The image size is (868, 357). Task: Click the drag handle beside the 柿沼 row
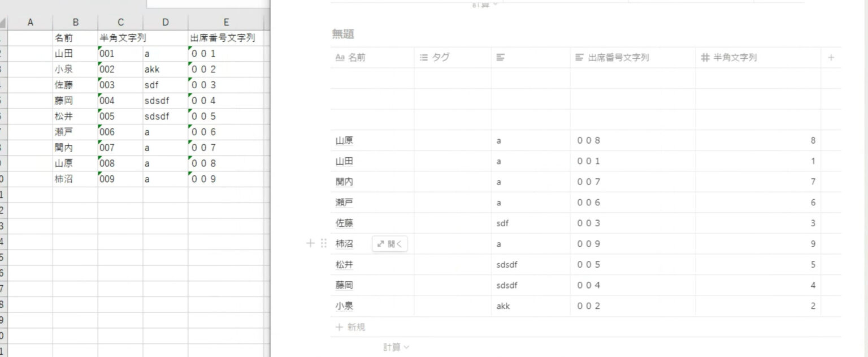[324, 244]
